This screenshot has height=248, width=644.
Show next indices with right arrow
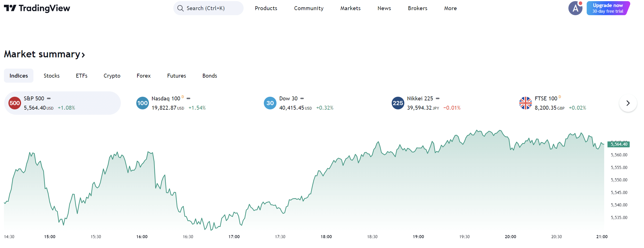628,103
